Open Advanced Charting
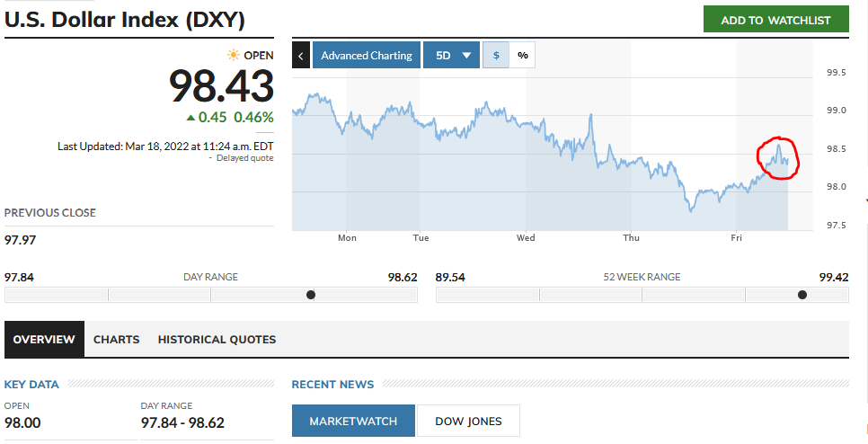Image resolution: width=868 pixels, height=444 pixels. tap(367, 56)
